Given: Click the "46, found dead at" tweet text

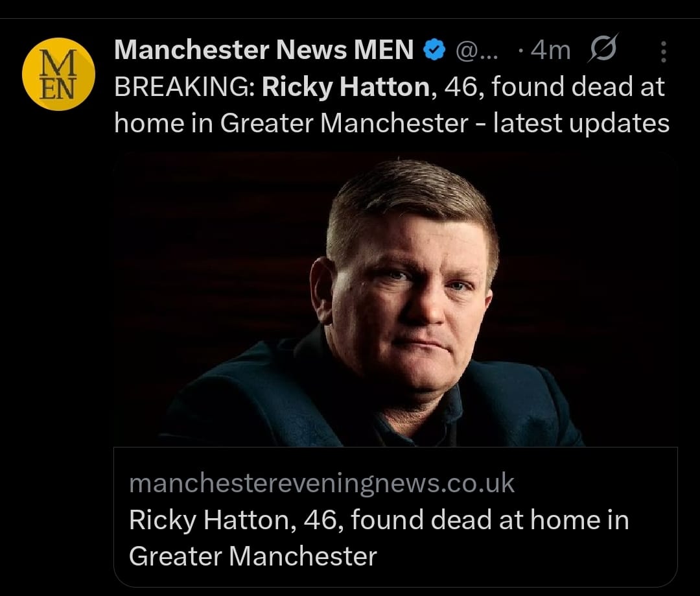Looking at the screenshot, I should (x=555, y=87).
